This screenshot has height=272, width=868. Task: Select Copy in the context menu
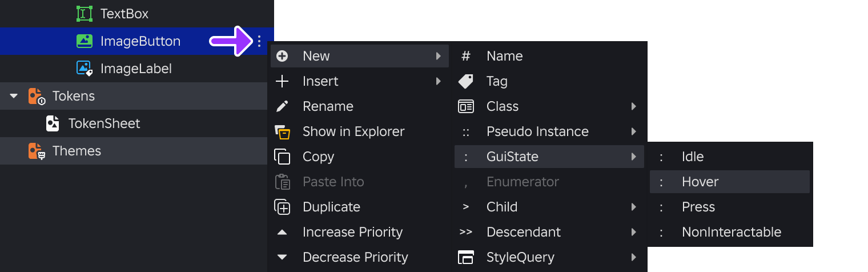pos(359,157)
